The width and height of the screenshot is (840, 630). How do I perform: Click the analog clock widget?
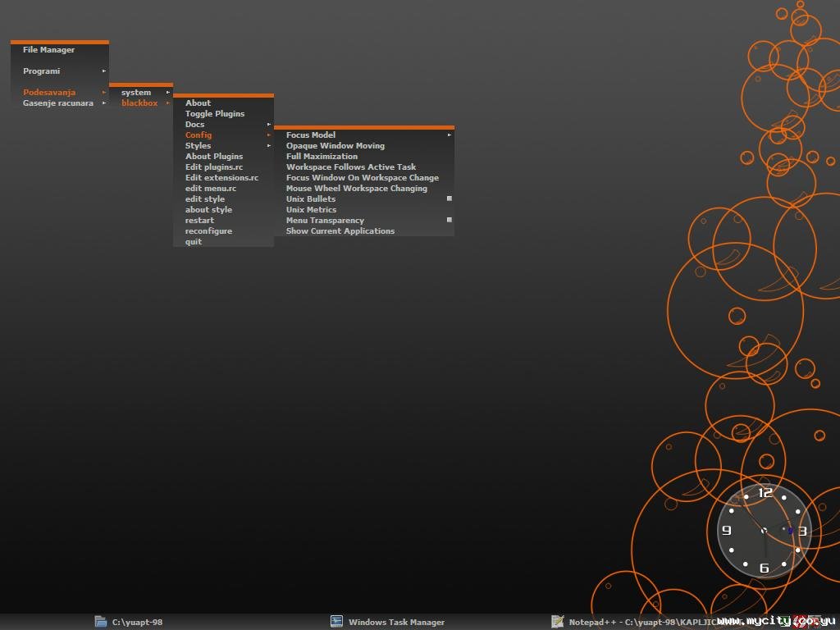[764, 530]
